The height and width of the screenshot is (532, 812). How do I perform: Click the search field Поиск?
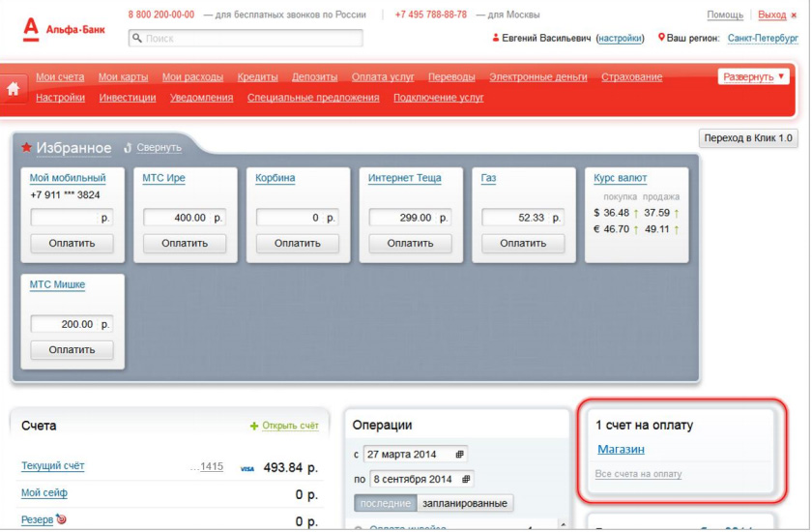246,38
